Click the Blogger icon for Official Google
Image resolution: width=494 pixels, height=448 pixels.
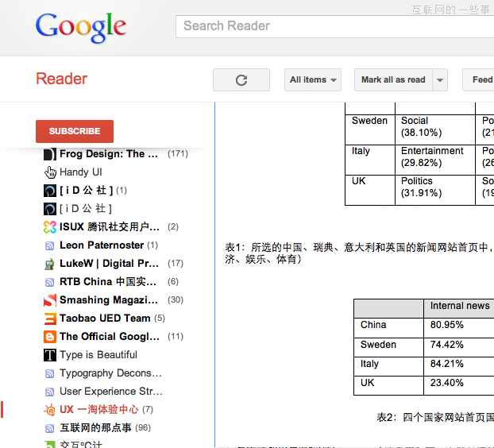pos(50,337)
